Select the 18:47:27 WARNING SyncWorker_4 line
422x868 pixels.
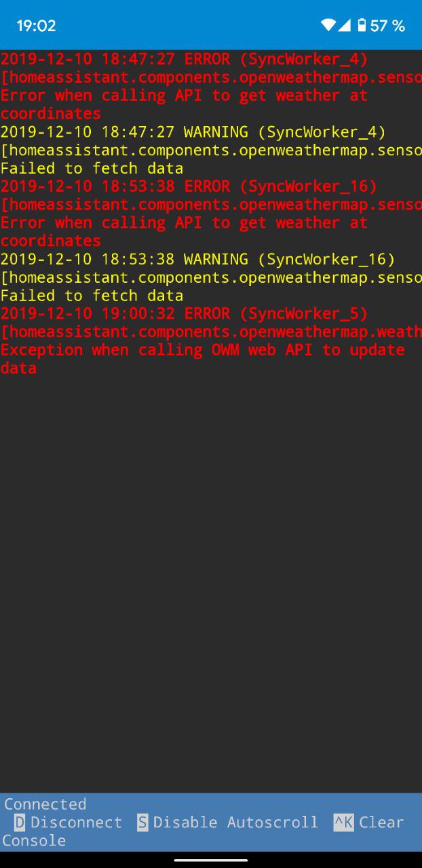(x=193, y=132)
